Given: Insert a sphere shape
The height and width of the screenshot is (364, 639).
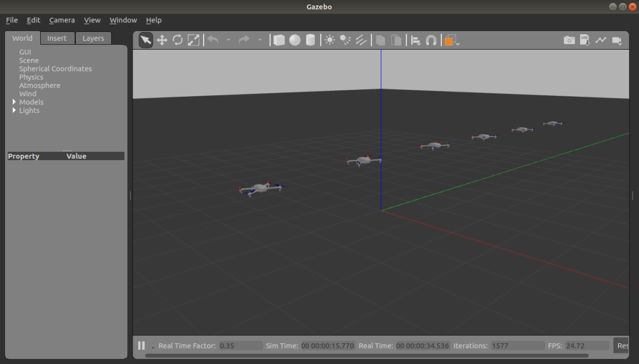Looking at the screenshot, I should click(295, 40).
